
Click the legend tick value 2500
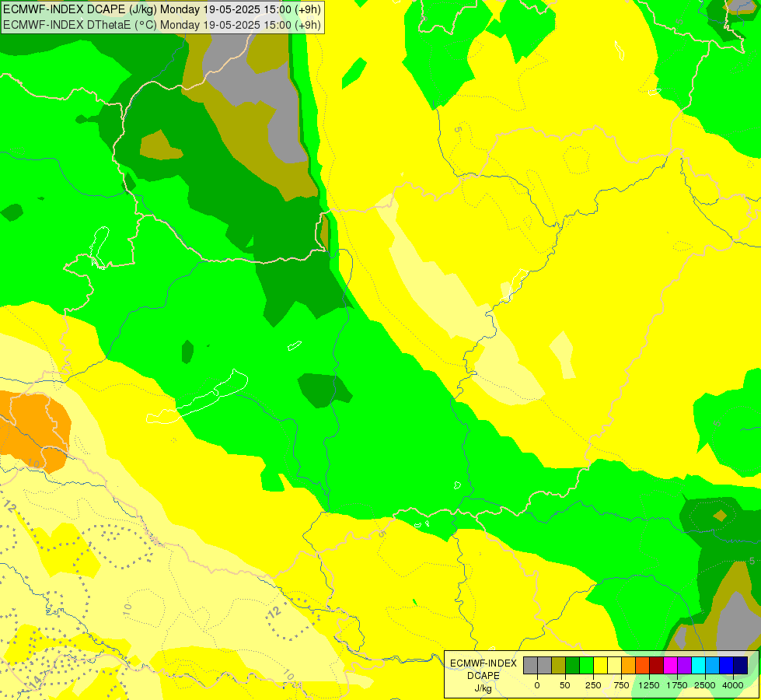coord(705,685)
